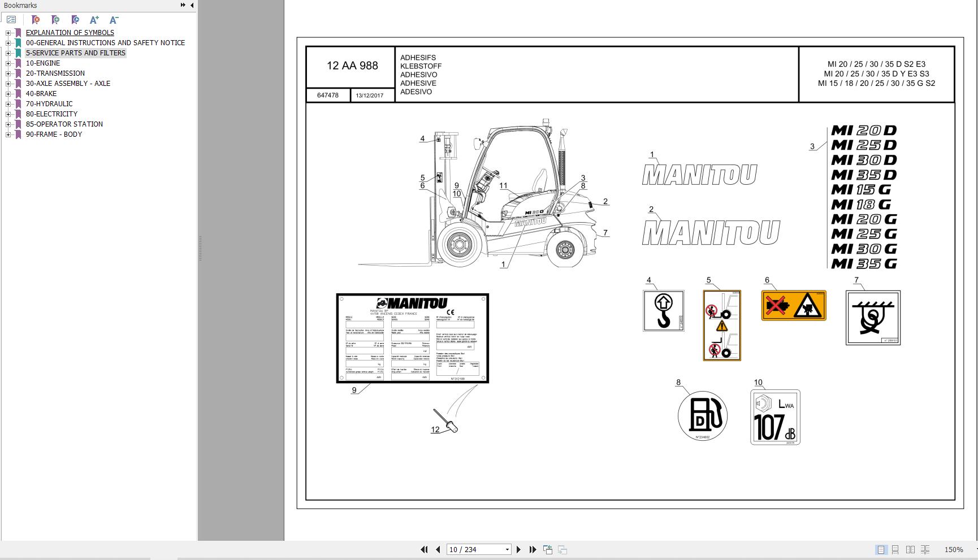The image size is (978, 560).
Task: Toggle single page view mode
Action: 881,549
